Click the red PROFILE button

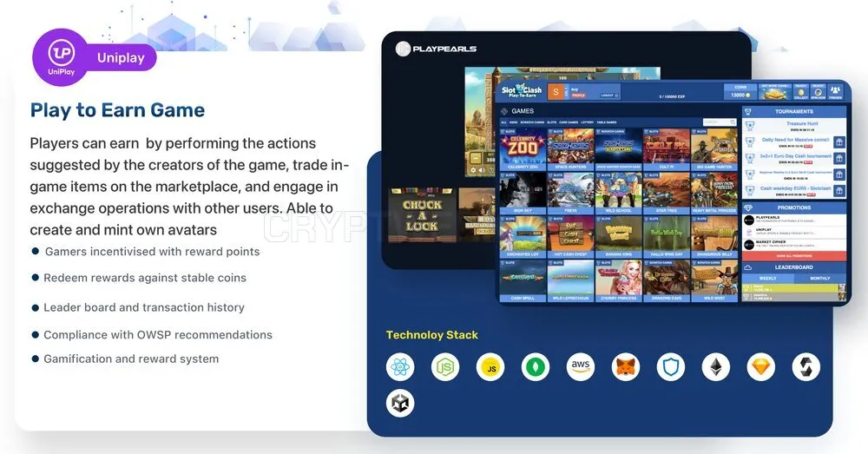[578, 95]
